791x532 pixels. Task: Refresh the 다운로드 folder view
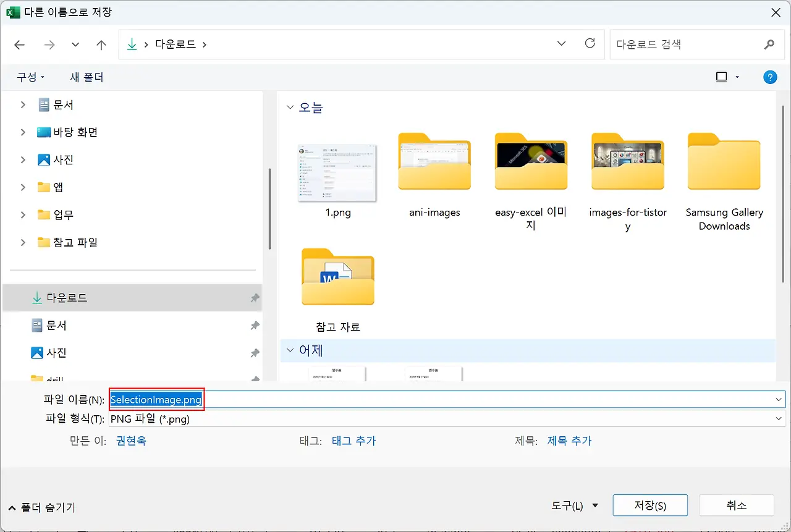590,44
